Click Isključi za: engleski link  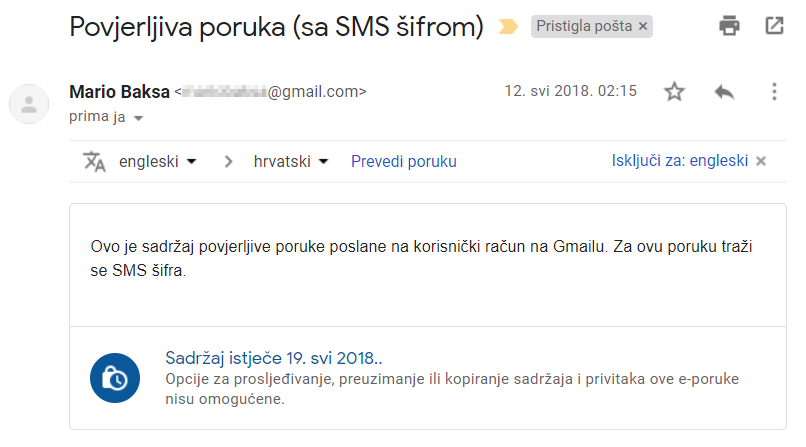680,161
